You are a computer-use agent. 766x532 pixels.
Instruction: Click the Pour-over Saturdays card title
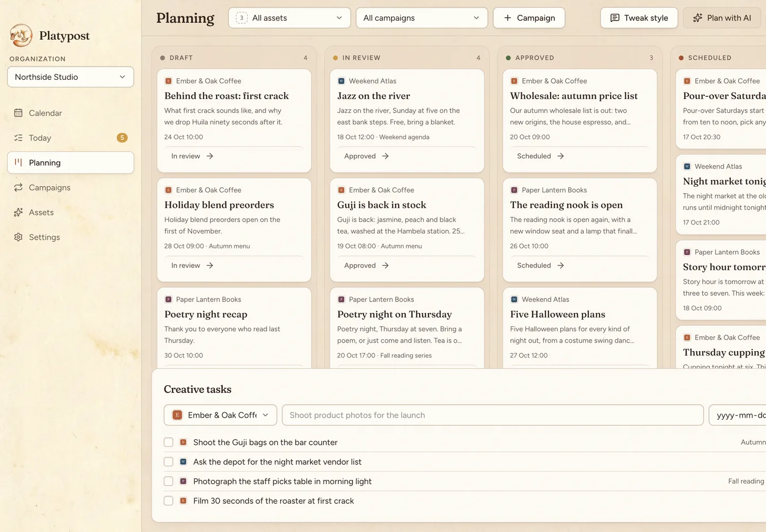(724, 96)
